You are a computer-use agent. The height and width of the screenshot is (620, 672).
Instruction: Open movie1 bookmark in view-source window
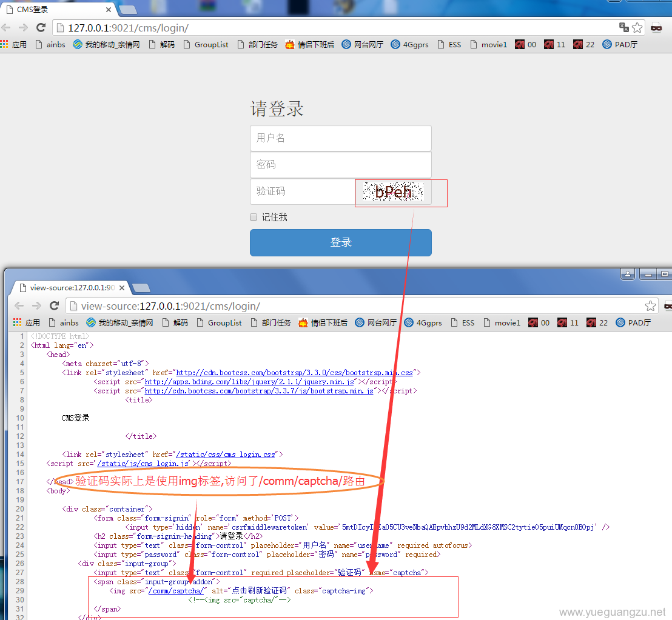[x=502, y=322]
